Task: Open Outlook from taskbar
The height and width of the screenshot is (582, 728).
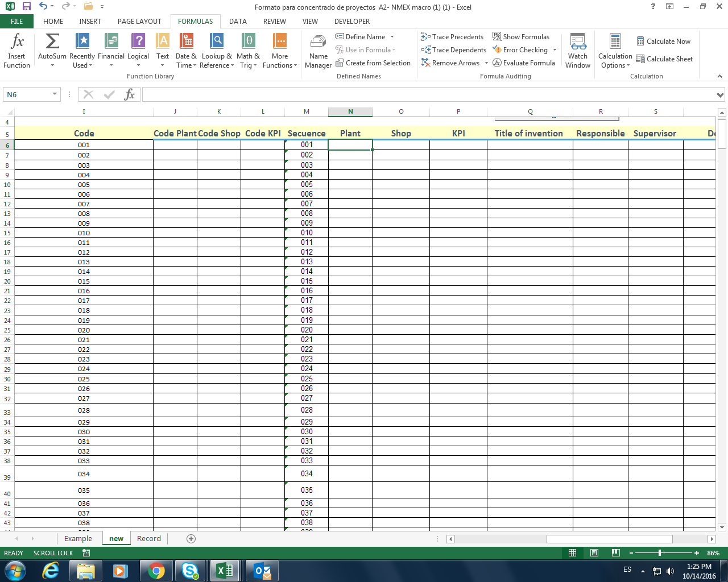Action: pyautogui.click(x=262, y=571)
